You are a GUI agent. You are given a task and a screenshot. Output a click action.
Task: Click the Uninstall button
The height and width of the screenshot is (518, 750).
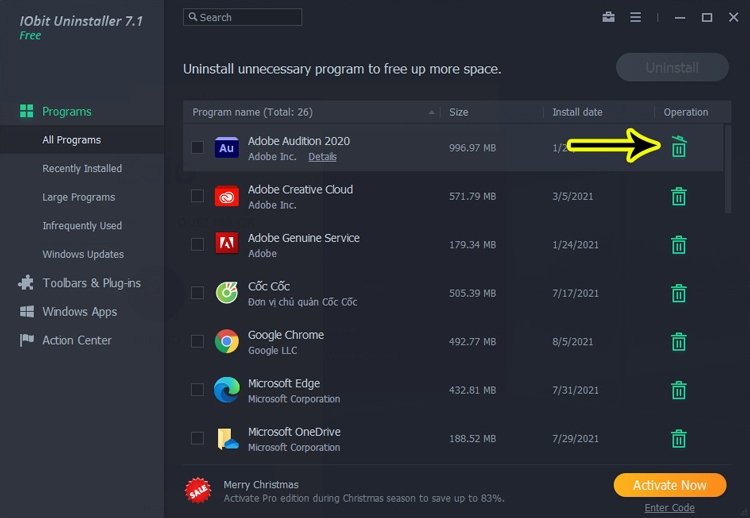click(x=672, y=67)
